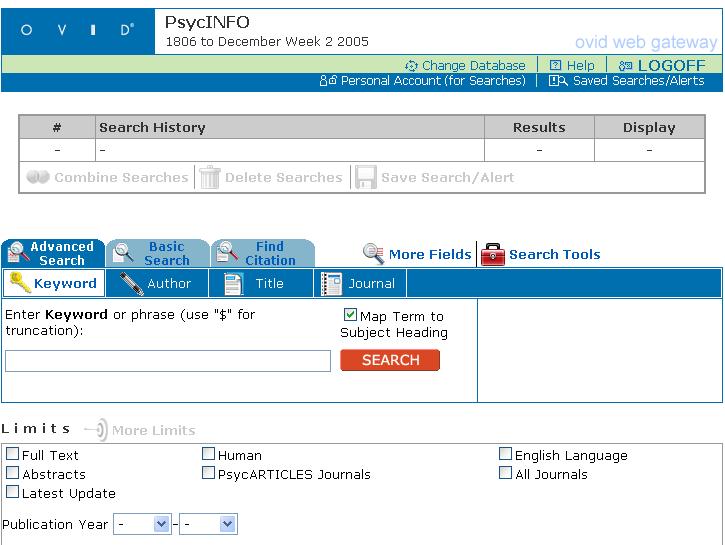Click the Results column header

click(539, 127)
